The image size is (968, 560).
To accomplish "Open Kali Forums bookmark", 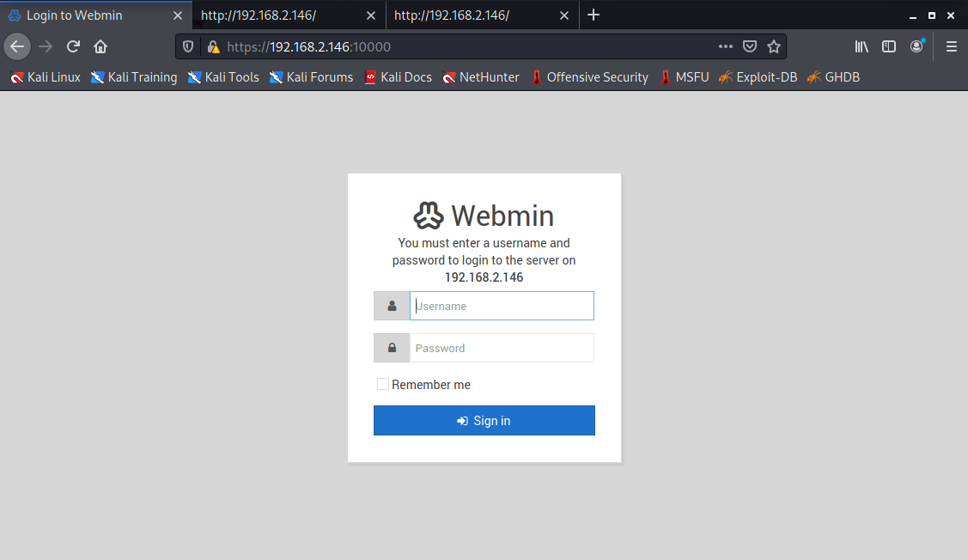I will [x=311, y=77].
